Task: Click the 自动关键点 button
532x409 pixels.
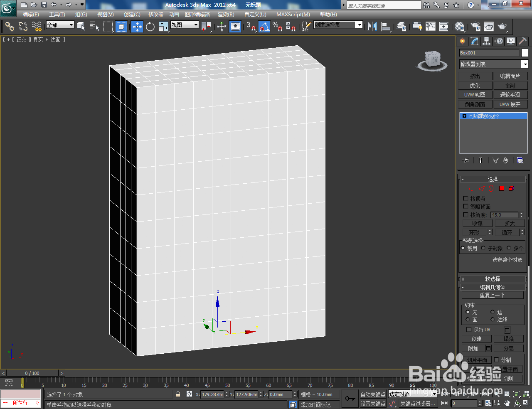Action: tap(373, 394)
